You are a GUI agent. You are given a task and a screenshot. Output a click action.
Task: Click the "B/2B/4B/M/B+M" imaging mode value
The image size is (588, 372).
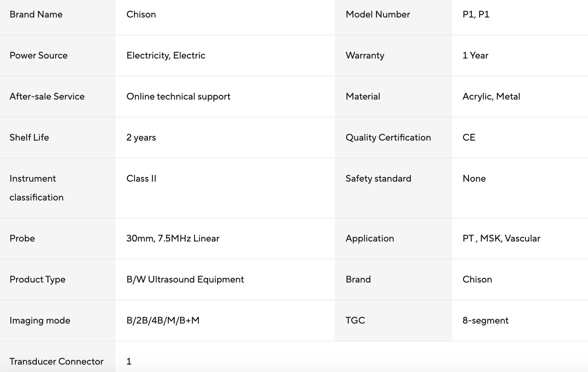(163, 321)
